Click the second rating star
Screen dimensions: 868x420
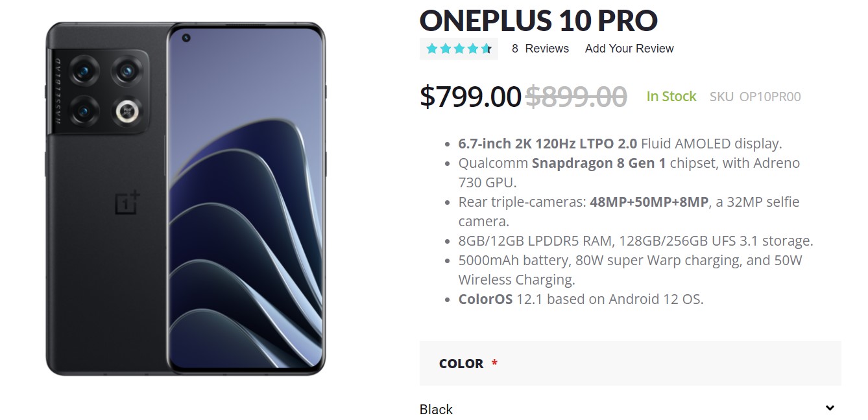446,49
